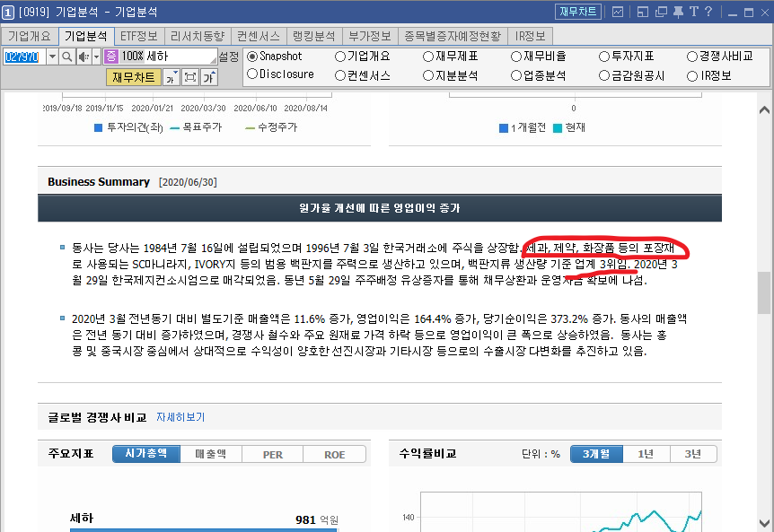The image size is (774, 532).
Task: Click the screen number 1 icon
Action: click(x=8, y=13)
